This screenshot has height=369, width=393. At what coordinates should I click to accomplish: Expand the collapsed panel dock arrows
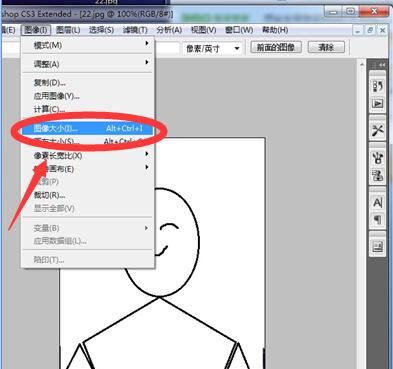coord(382,65)
